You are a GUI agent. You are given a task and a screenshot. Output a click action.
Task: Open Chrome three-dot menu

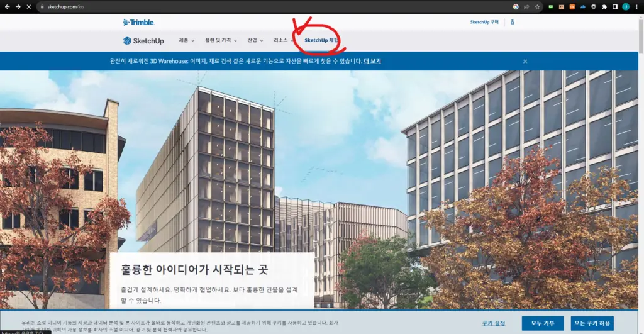(636, 6)
